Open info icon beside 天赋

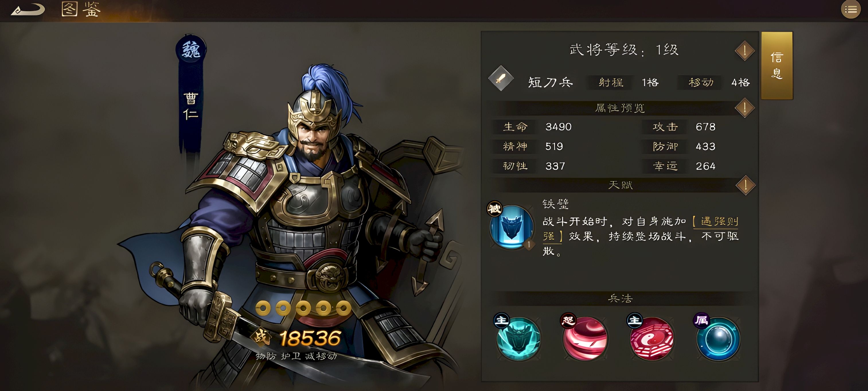click(745, 185)
